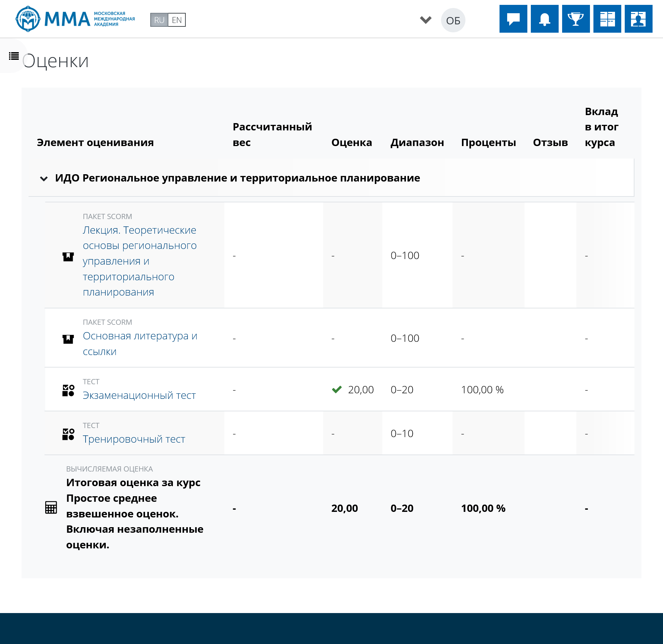The image size is (663, 644).
Task: Collapse the ИДО Региональное управление category
Action: pos(44,179)
